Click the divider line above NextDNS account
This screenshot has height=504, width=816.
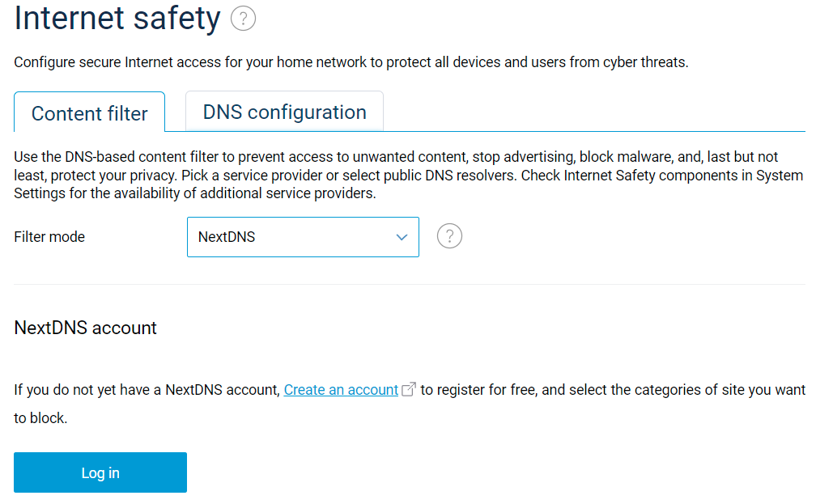(x=409, y=284)
